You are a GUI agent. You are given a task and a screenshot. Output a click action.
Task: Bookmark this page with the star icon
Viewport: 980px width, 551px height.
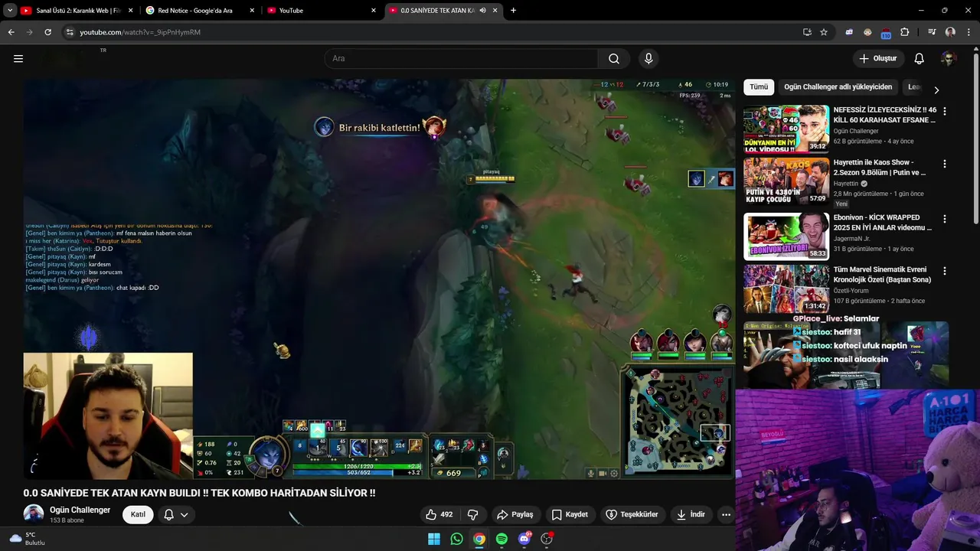click(824, 32)
